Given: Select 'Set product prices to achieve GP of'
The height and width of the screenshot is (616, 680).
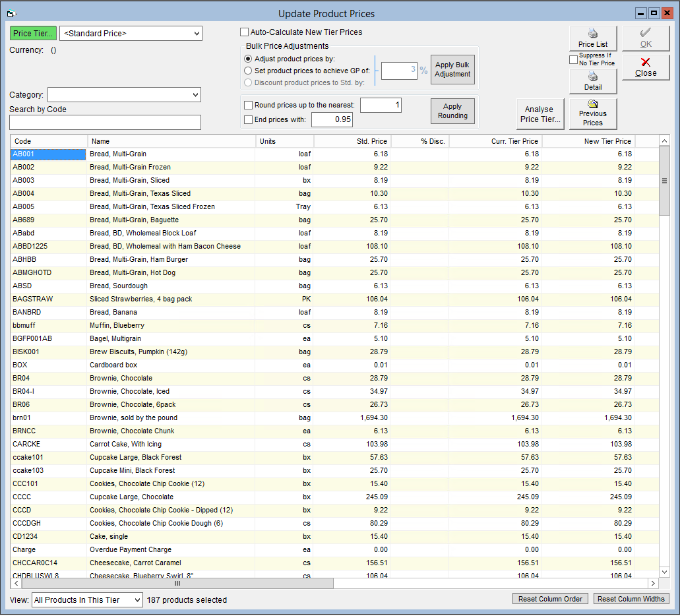Looking at the screenshot, I should point(248,71).
